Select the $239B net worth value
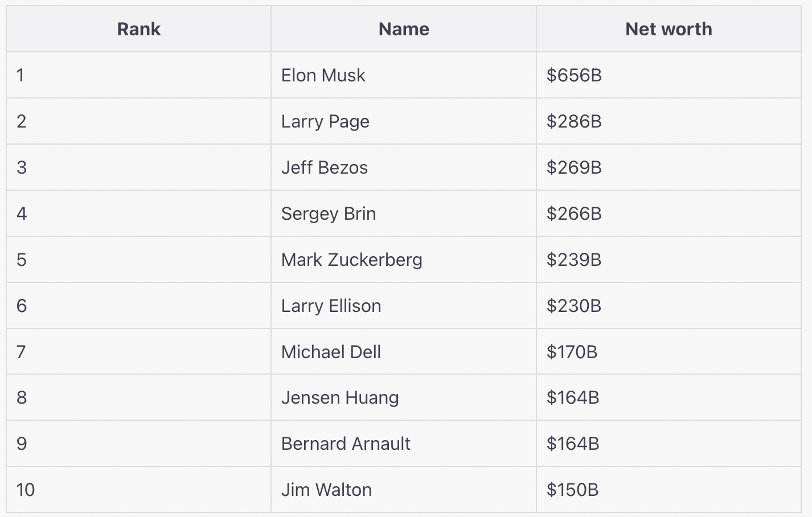 574,260
